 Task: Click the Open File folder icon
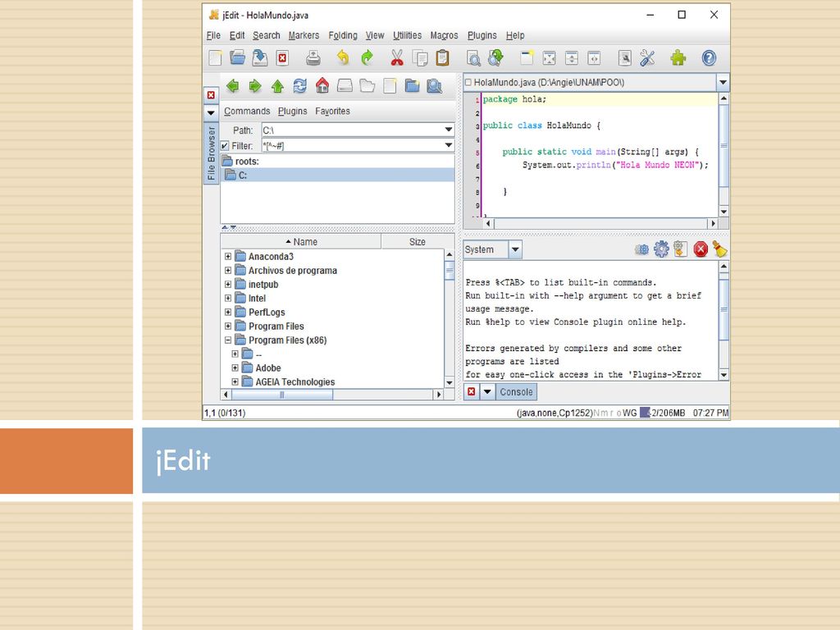click(237, 58)
